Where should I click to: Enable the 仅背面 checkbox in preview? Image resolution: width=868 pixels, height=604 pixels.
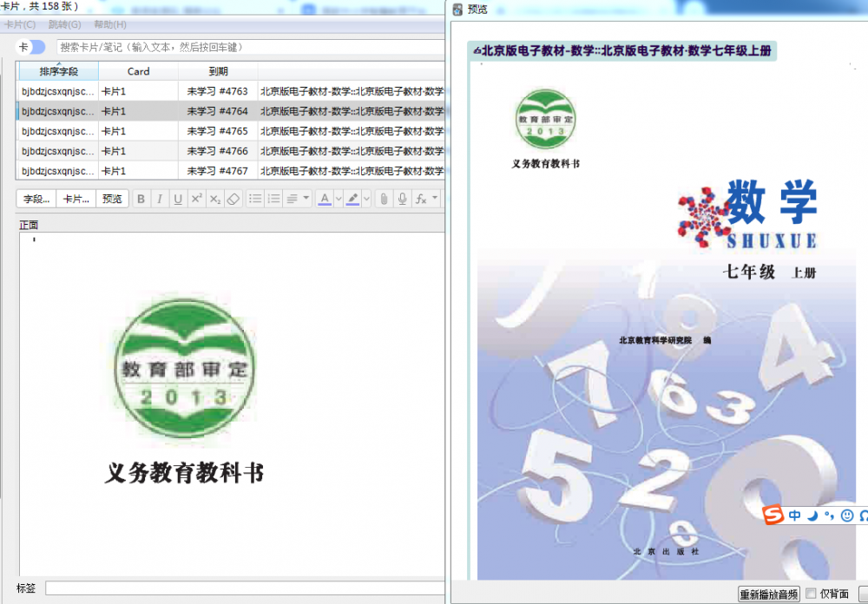(811, 594)
